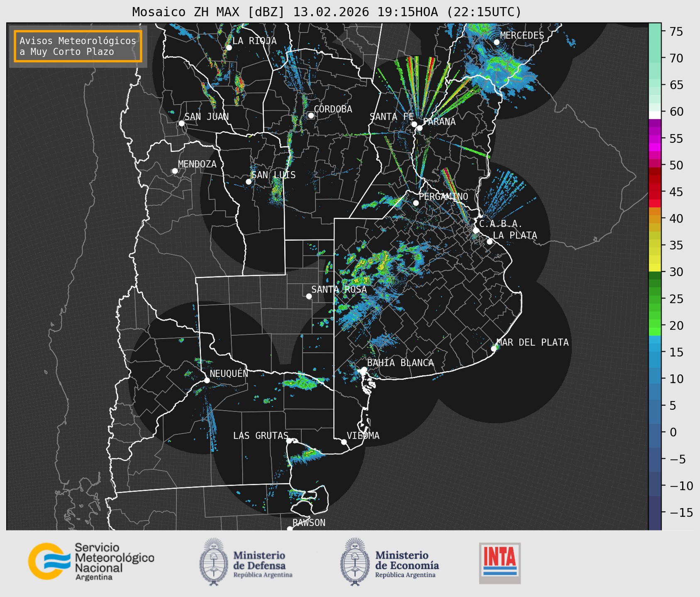Select the "PARANÁ" city label

439,122
